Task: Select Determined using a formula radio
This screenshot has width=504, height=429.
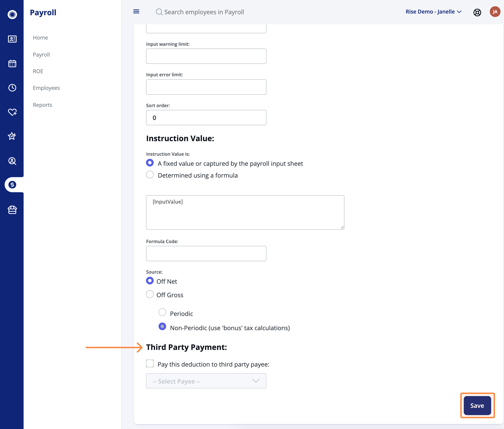Action: (150, 175)
